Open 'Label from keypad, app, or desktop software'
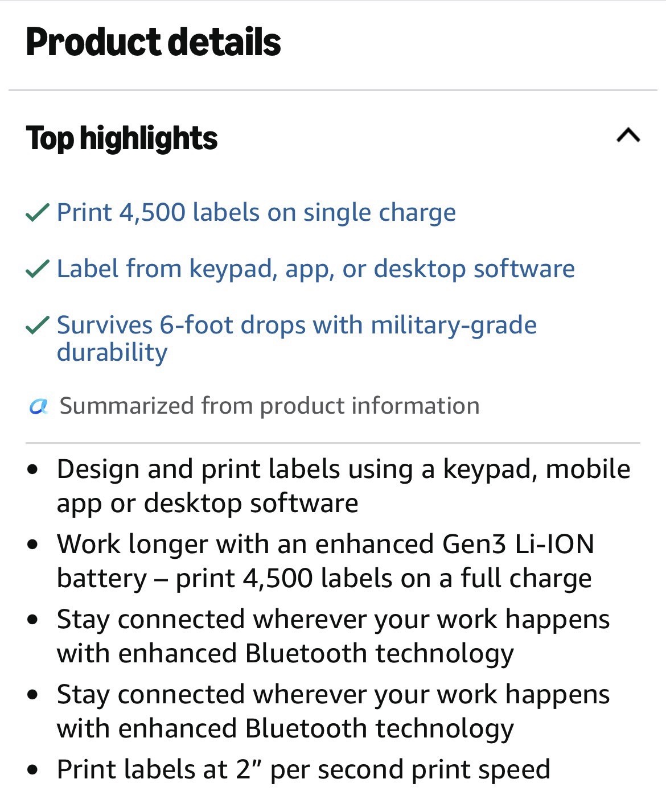 pyautogui.click(x=316, y=269)
